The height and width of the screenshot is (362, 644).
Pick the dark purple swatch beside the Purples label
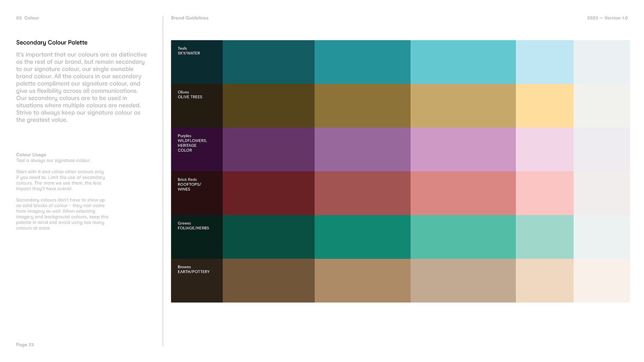pos(269,149)
